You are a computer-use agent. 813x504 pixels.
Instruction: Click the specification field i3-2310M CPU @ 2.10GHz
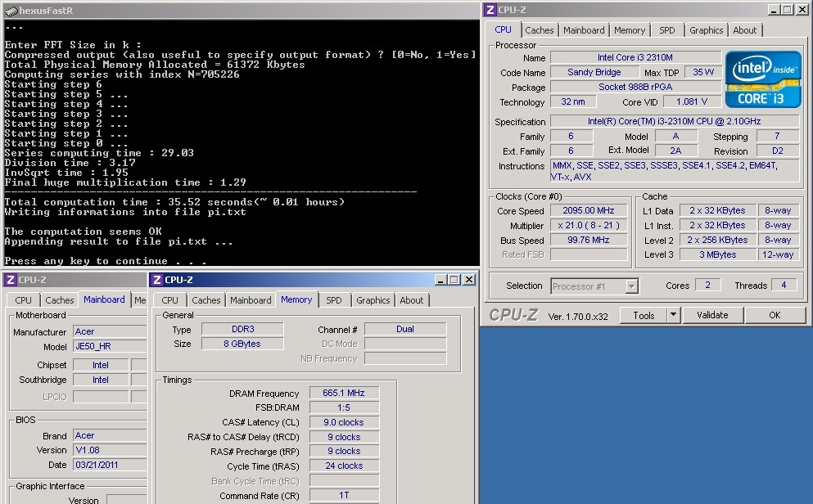point(674,121)
